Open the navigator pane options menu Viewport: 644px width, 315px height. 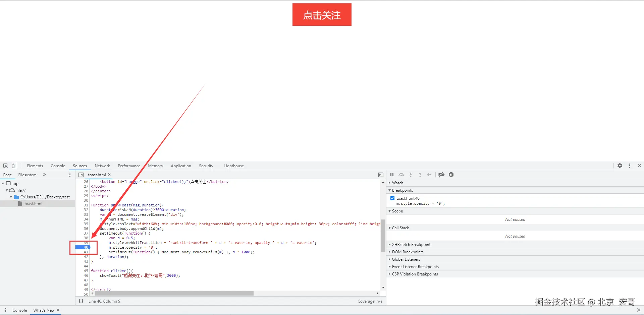[70, 175]
